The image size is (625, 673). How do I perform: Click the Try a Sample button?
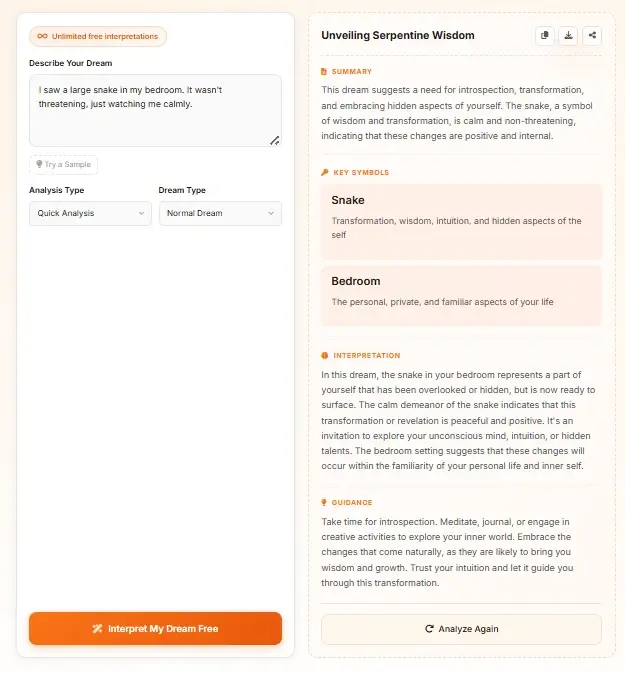point(64,164)
